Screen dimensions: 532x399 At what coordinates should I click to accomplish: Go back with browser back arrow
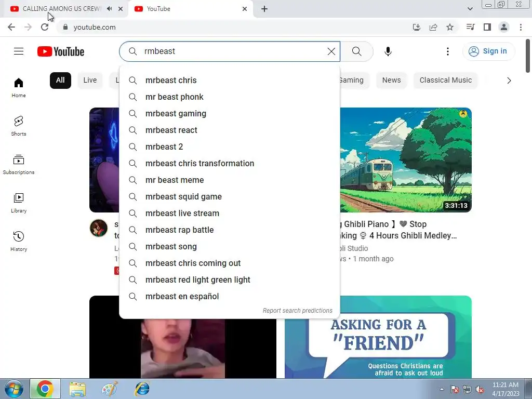coord(11,27)
